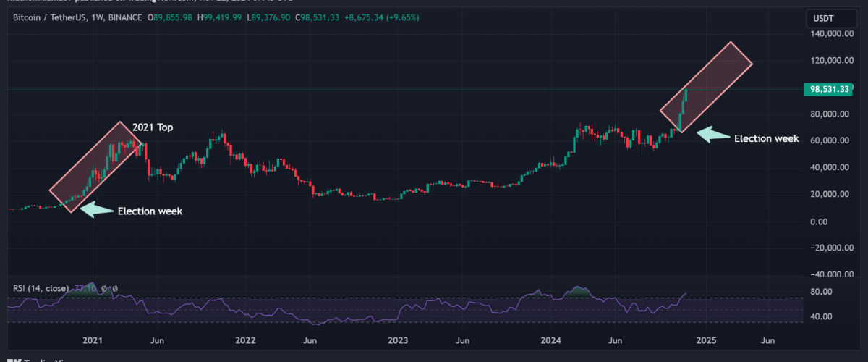Click the first RSI null value symbol

[x=103, y=288]
